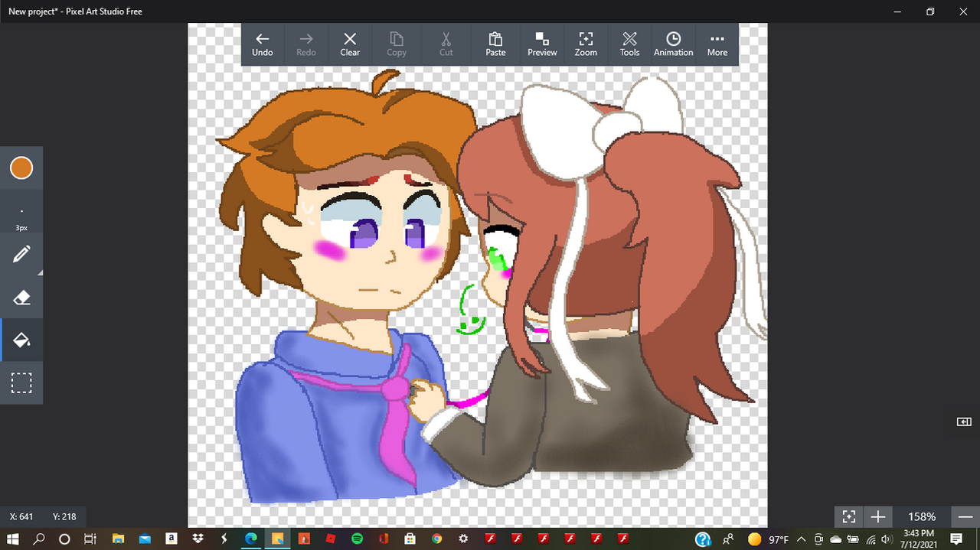The height and width of the screenshot is (550, 980).
Task: Click the Redo arrow button
Action: point(306,44)
